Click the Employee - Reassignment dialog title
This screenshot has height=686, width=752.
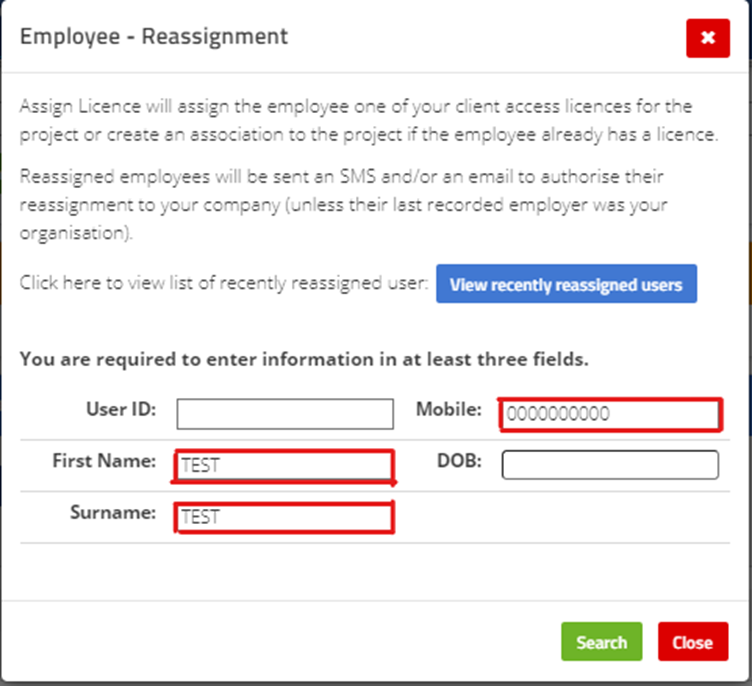[x=154, y=37]
